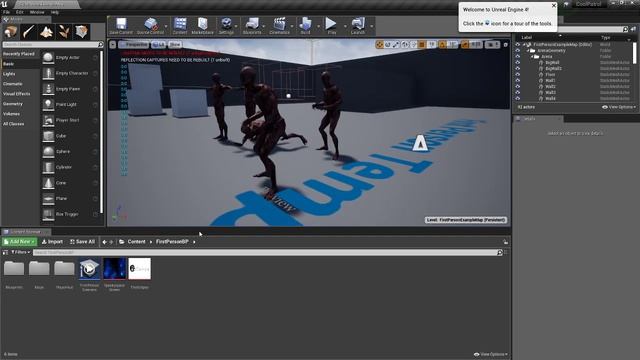This screenshot has width=640, height=360.
Task: Click the Launch toolbar icon
Action: [358, 26]
